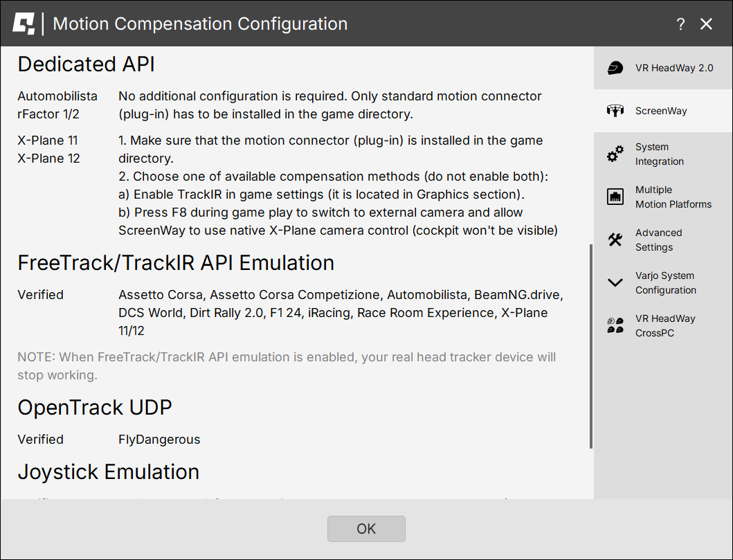The height and width of the screenshot is (560, 733).
Task: Click the vertical scrollbar thumb in content pane
Action: [590, 346]
